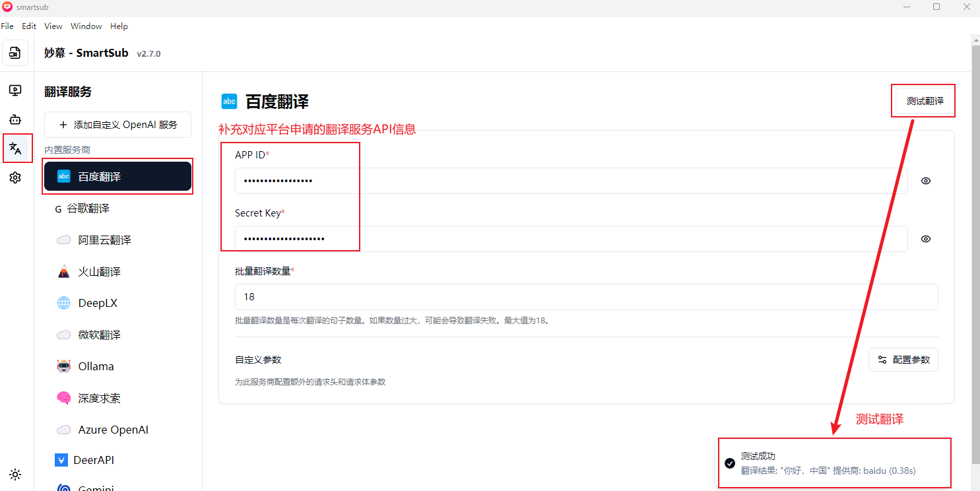This screenshot has height=491, width=980.
Task: Click the Azure OpenAI cloud icon
Action: [64, 430]
